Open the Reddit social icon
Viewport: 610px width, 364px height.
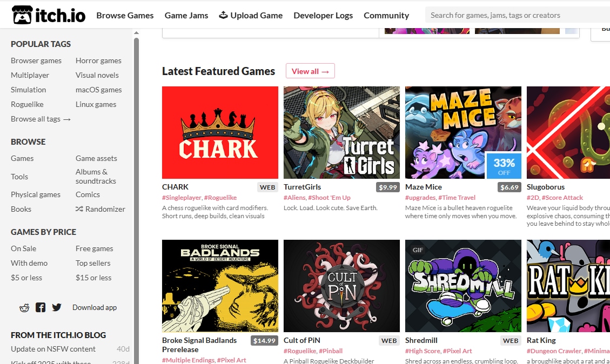pyautogui.click(x=24, y=308)
